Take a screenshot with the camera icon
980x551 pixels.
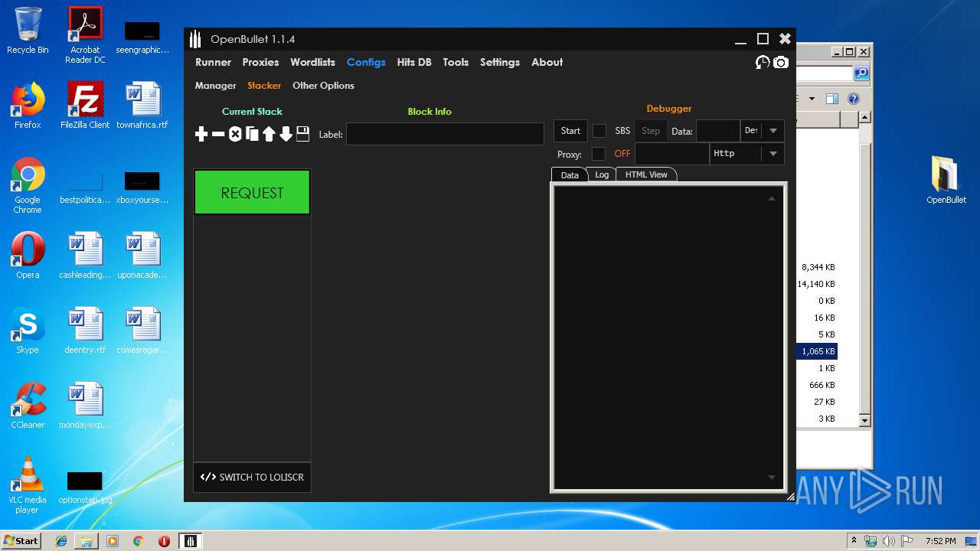[780, 63]
